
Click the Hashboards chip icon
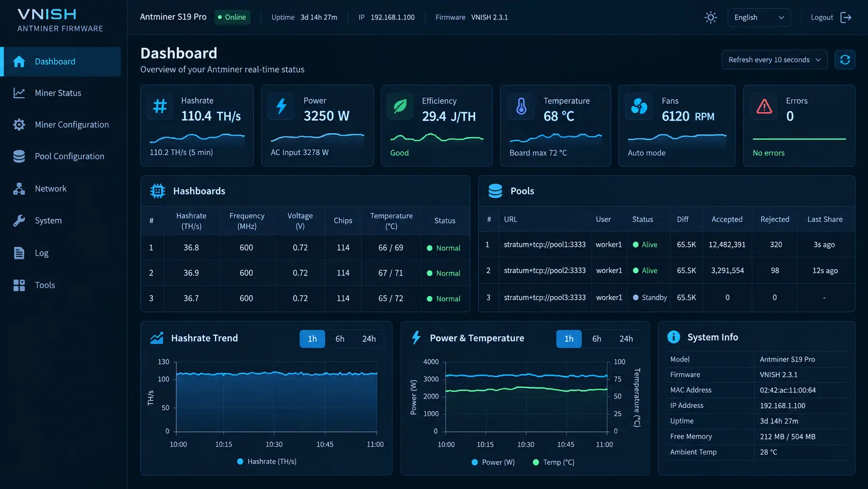(157, 191)
